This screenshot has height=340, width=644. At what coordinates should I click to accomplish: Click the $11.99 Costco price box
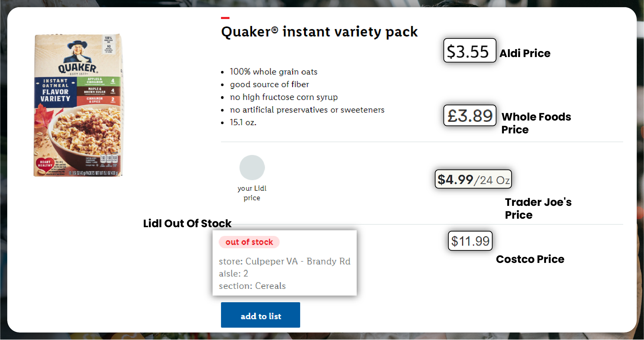click(x=470, y=241)
